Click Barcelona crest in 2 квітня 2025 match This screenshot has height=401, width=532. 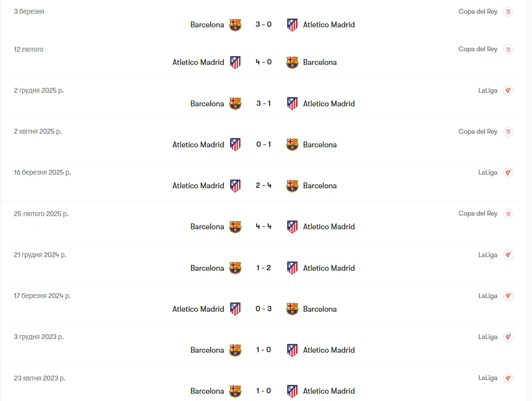tap(292, 145)
